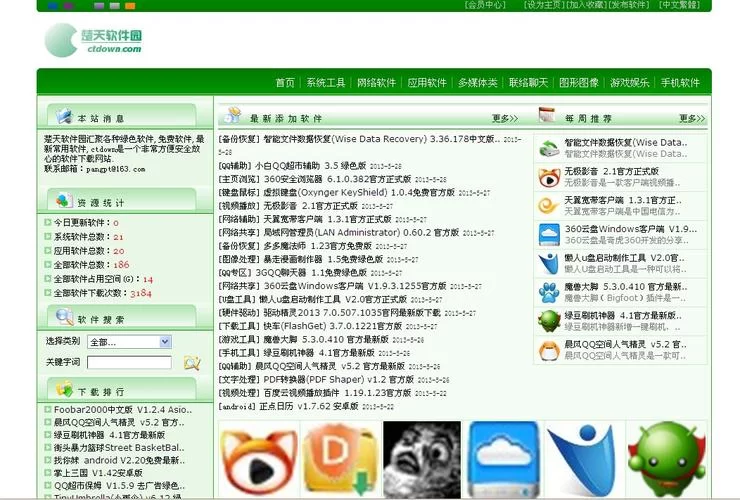Open 小白QQ超市辅助 3.5 绿色版 entry
The image size is (740, 500).
click(x=311, y=166)
